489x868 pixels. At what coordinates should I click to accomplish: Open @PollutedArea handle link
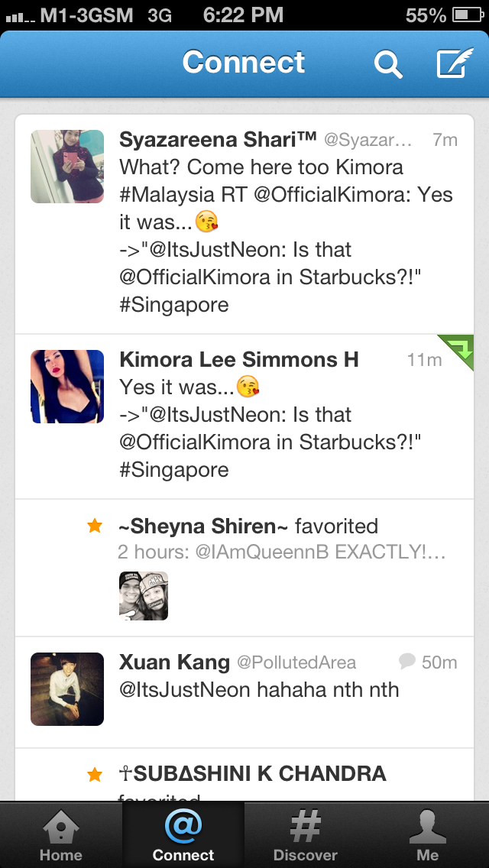pos(296,662)
